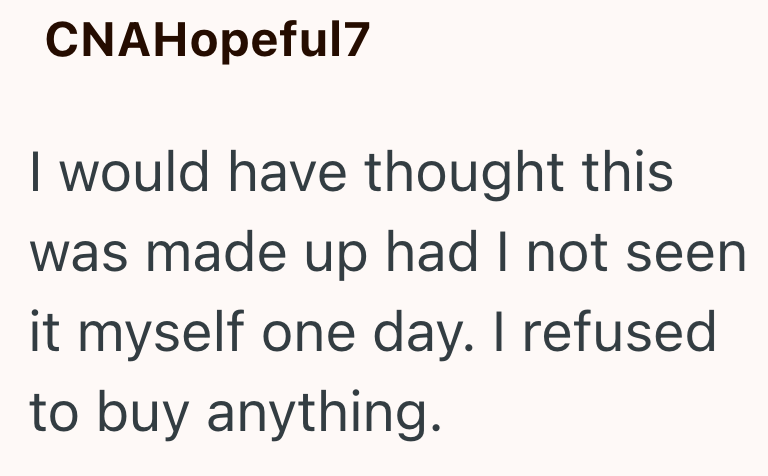The image size is (768, 476).
Task: Click the word "it" starting the third line
Action: coord(44,331)
